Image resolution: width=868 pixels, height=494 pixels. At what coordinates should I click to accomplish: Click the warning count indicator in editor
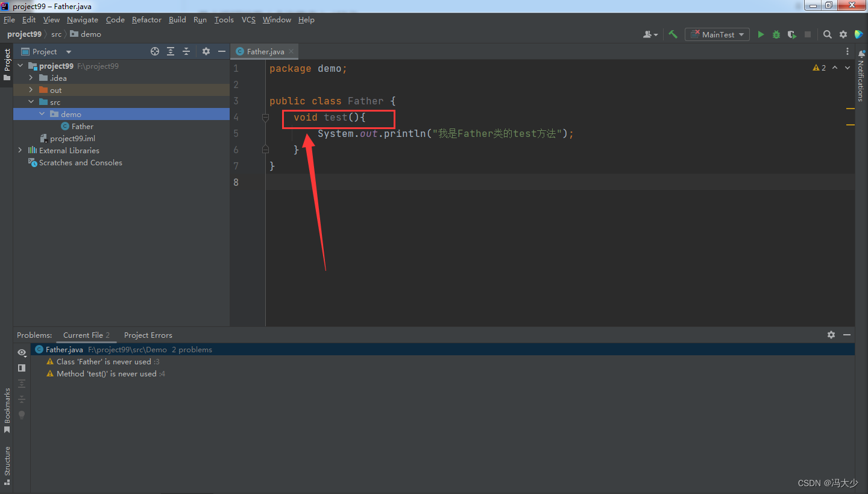pyautogui.click(x=820, y=68)
